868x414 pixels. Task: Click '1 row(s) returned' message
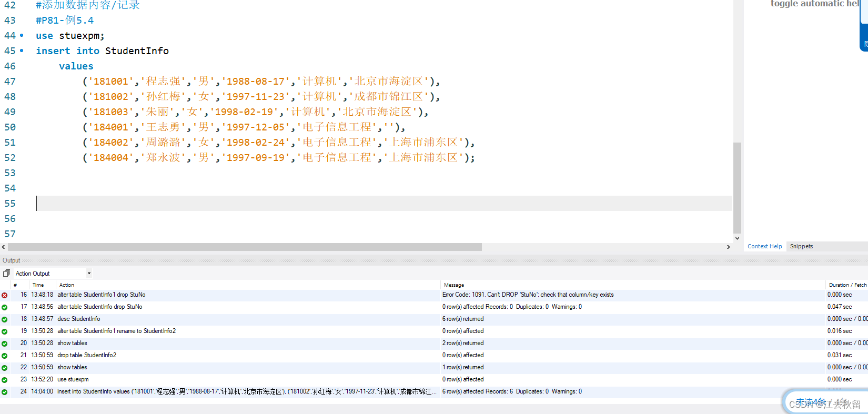[463, 367]
